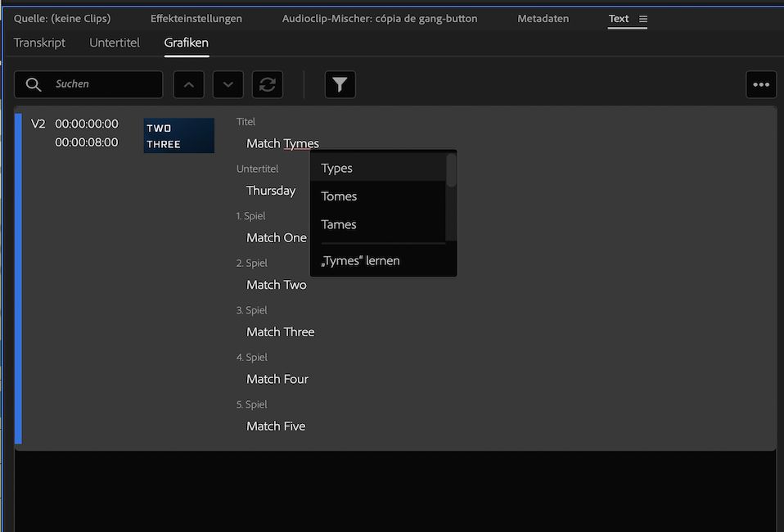Image resolution: width=784 pixels, height=532 pixels.
Task: Click the Untertitel field label in the graphic
Action: coord(257,169)
